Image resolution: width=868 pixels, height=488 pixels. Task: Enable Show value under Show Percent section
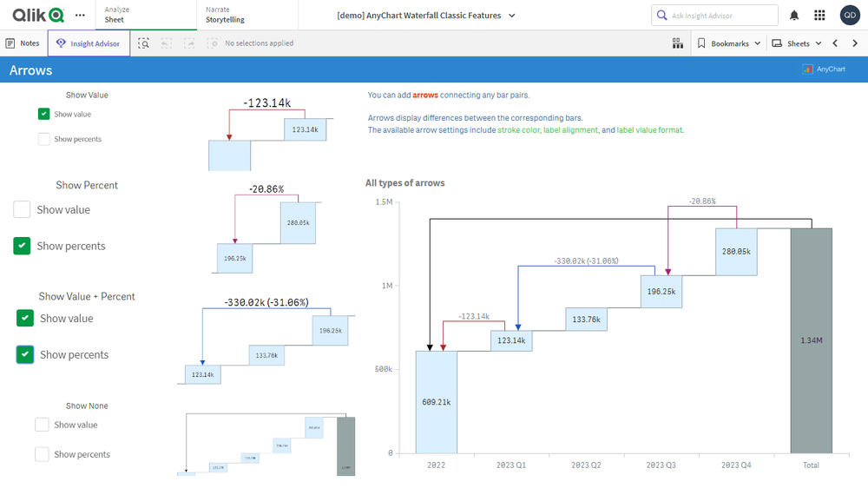coord(22,209)
